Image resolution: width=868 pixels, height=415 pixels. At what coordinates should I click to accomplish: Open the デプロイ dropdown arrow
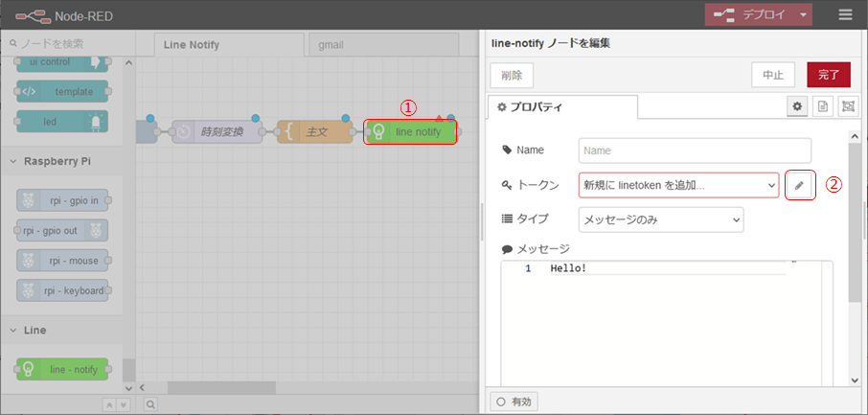(x=804, y=15)
